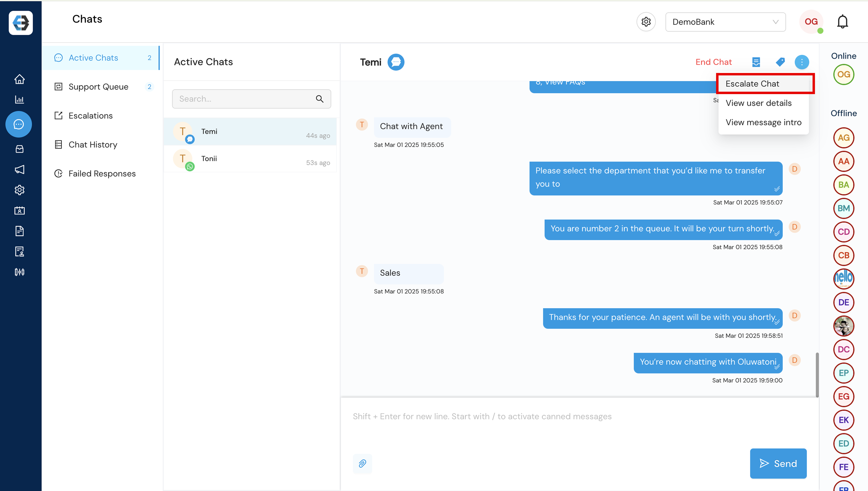Open the canned messages icon in chat header

[x=756, y=62]
